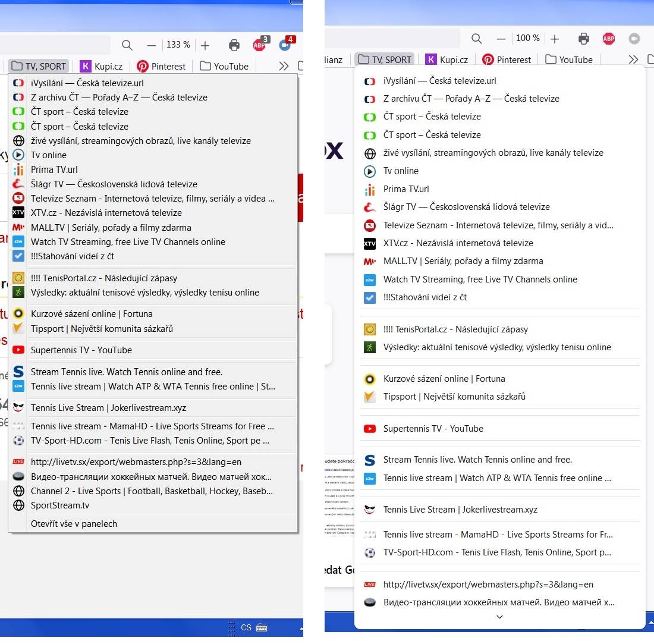The height and width of the screenshot is (644, 654).
Task: Open TV, SPORT bookmark folder in right window
Action: [x=385, y=59]
